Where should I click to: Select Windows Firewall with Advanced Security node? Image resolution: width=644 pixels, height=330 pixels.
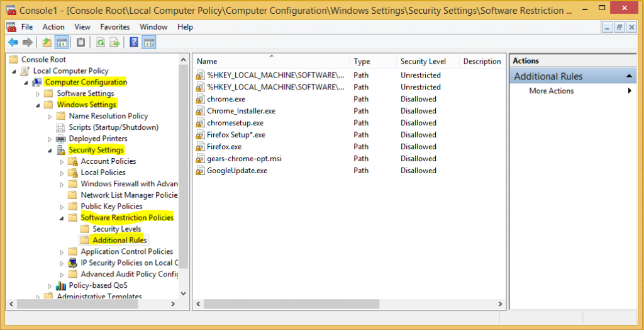pos(129,183)
